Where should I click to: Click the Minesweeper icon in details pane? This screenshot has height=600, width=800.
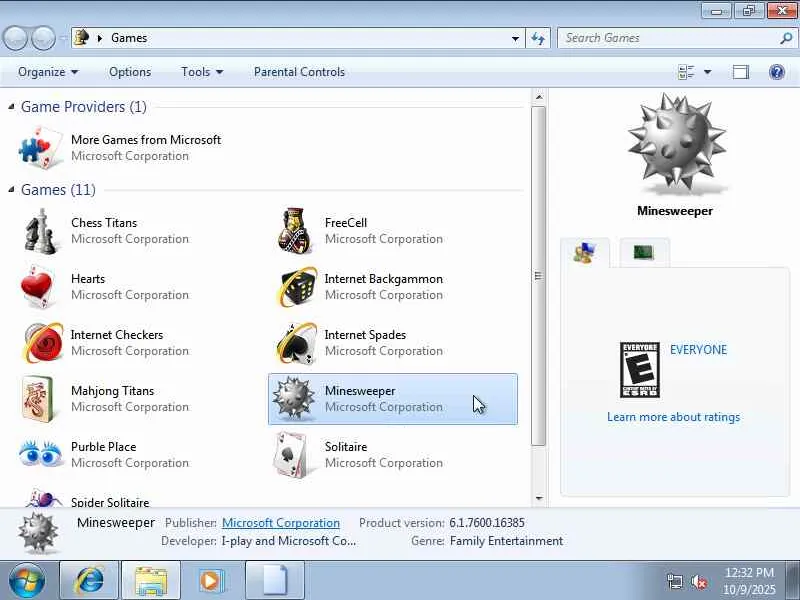[x=38, y=533]
